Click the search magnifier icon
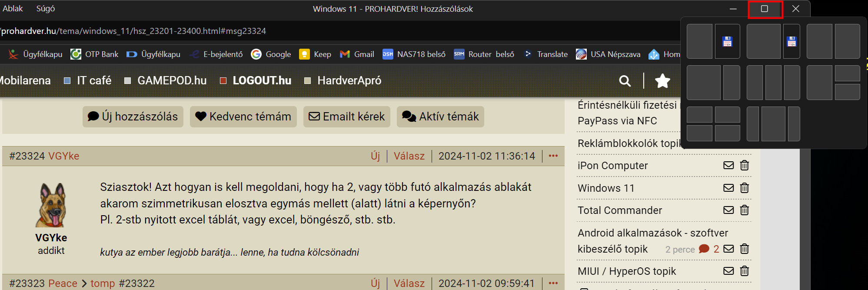 coord(625,80)
